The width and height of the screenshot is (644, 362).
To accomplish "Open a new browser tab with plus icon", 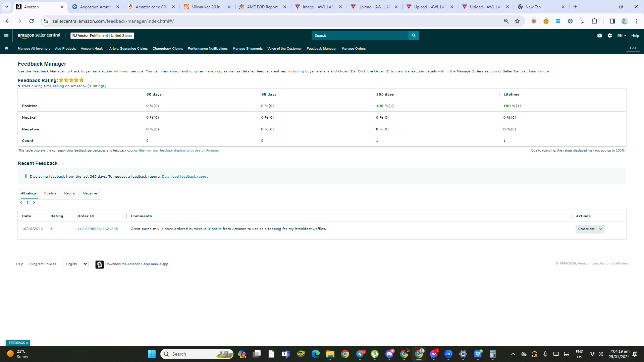I will pyautogui.click(x=575, y=7).
